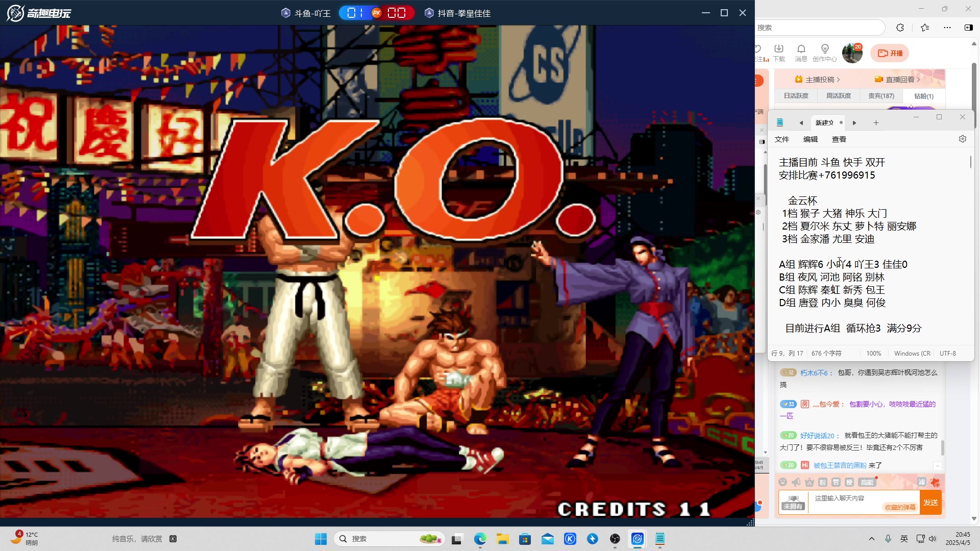Image resolution: width=980 pixels, height=551 pixels.
Task: Toggle the 粉 chat filter
Action: tap(823, 482)
